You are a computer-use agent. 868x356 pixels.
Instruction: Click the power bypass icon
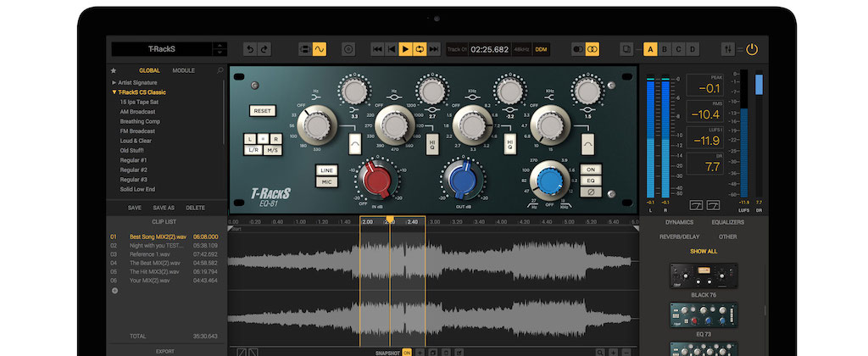point(751,50)
